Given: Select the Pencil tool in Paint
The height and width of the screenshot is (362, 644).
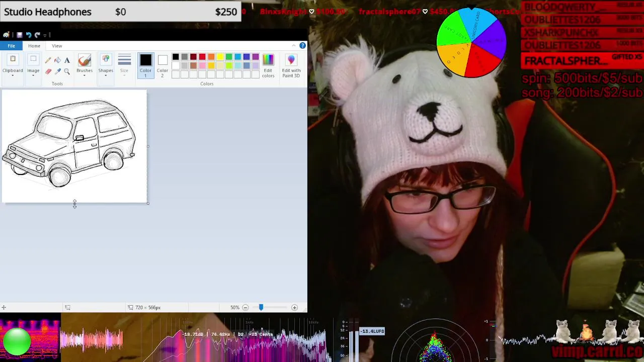Looking at the screenshot, I should [x=48, y=60].
